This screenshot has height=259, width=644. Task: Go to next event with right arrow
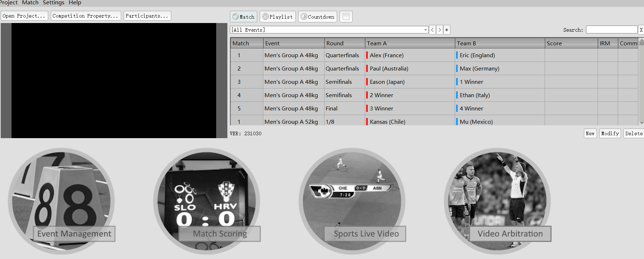click(440, 30)
